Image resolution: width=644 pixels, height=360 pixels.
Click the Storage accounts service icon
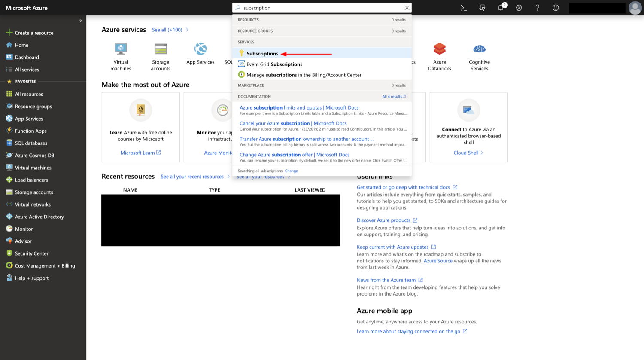(161, 49)
